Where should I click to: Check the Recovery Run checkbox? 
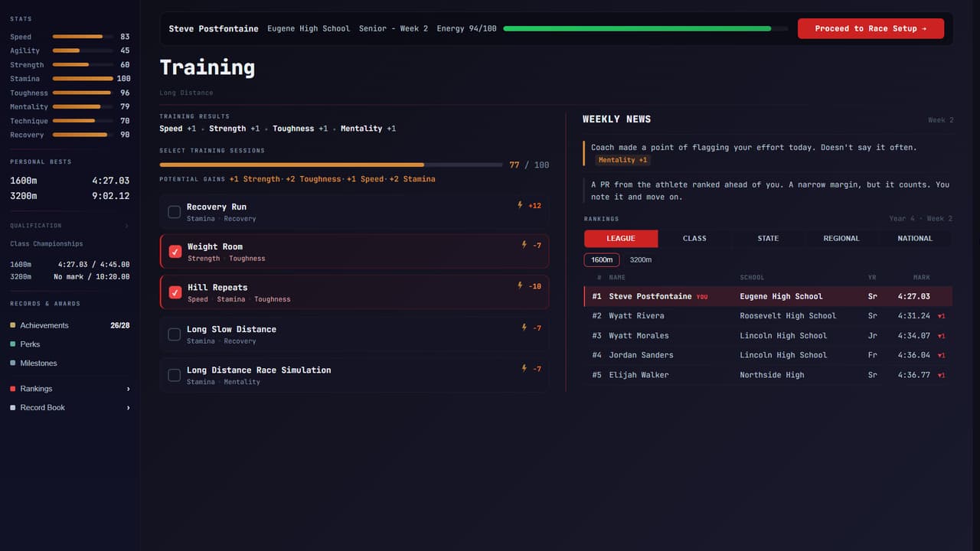[174, 212]
